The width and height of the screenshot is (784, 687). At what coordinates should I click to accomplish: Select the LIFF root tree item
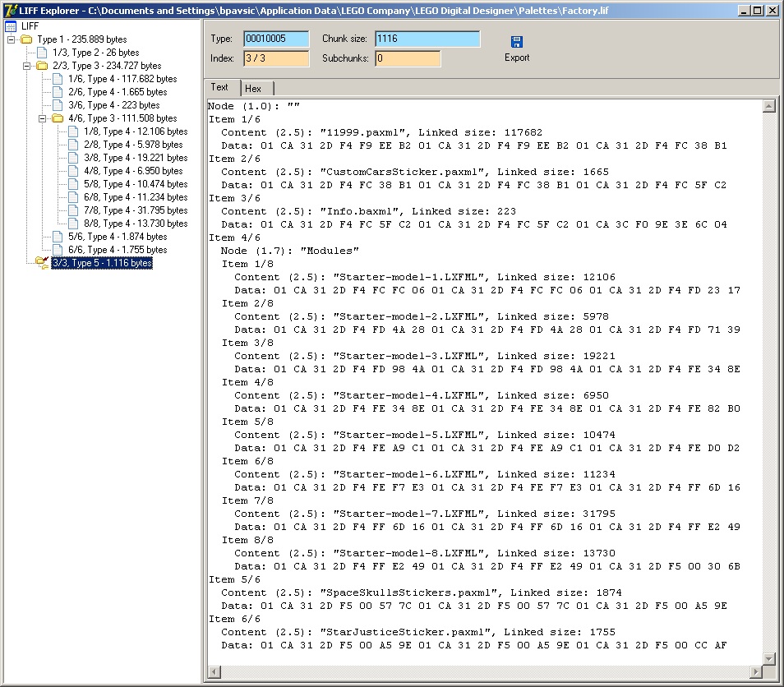click(30, 26)
